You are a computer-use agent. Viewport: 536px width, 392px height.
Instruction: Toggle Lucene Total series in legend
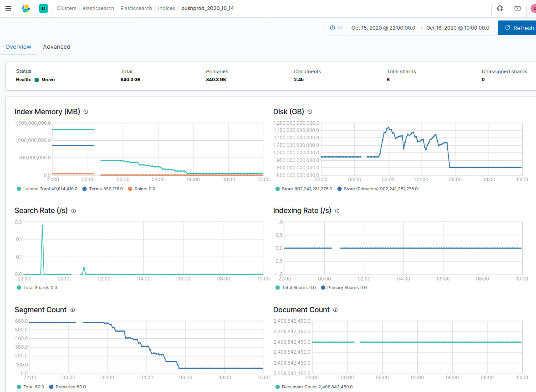click(47, 188)
